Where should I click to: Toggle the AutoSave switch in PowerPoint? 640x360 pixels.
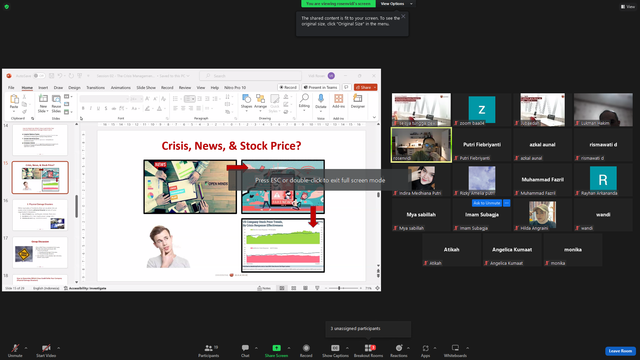[39, 76]
